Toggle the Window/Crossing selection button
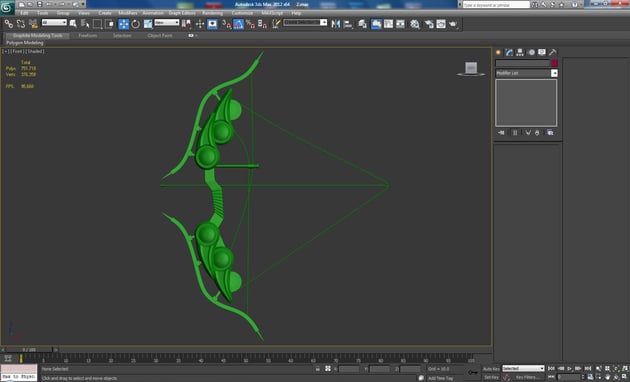The width and height of the screenshot is (630, 382). [x=109, y=24]
